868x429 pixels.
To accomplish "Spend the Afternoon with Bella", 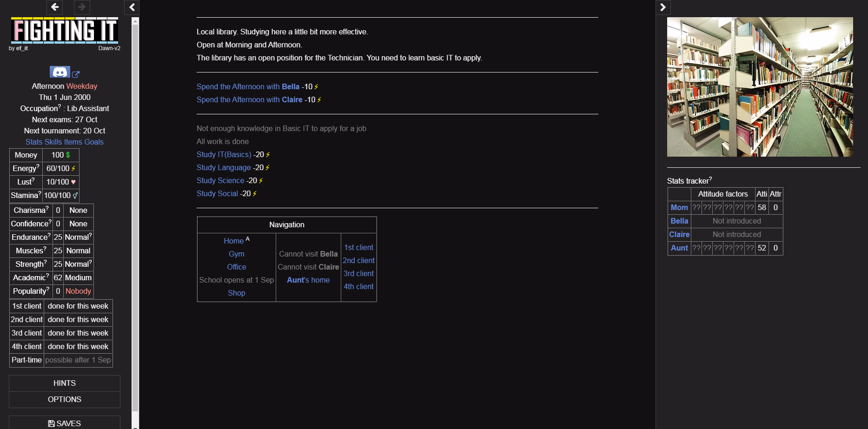I will 247,86.
